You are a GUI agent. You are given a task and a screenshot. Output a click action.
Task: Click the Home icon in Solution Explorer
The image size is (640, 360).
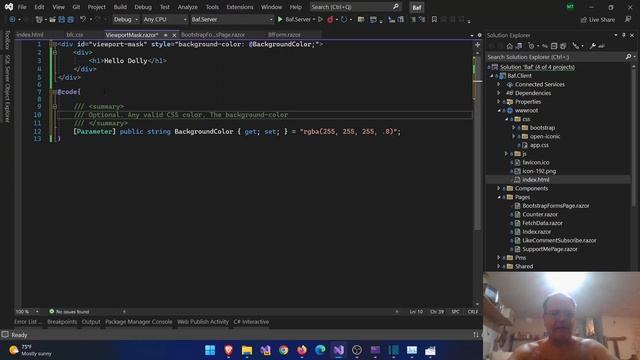click(510, 46)
